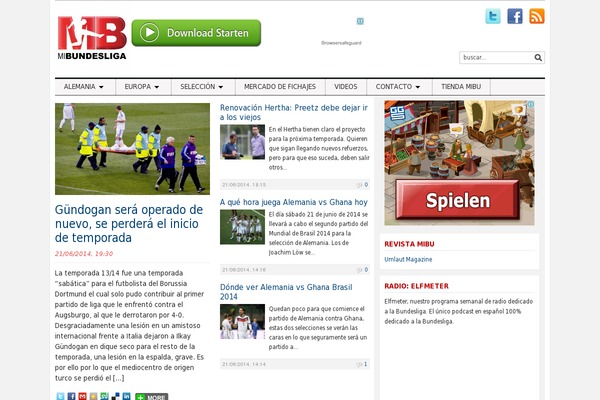The image size is (600, 400).
Task: Share article on Facebook below main story
Action: pos(72,396)
